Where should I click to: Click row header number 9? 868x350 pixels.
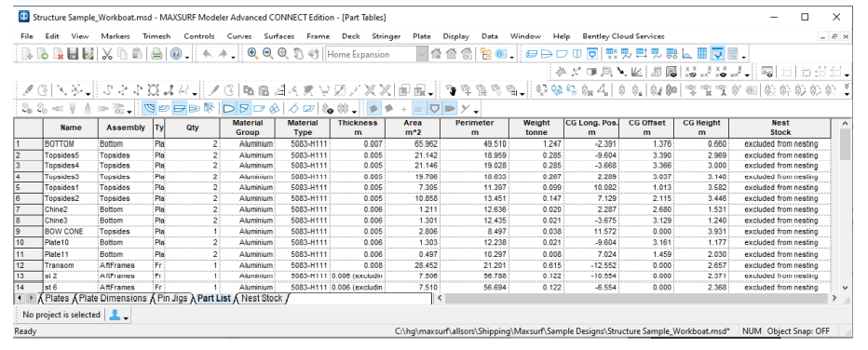(28, 232)
